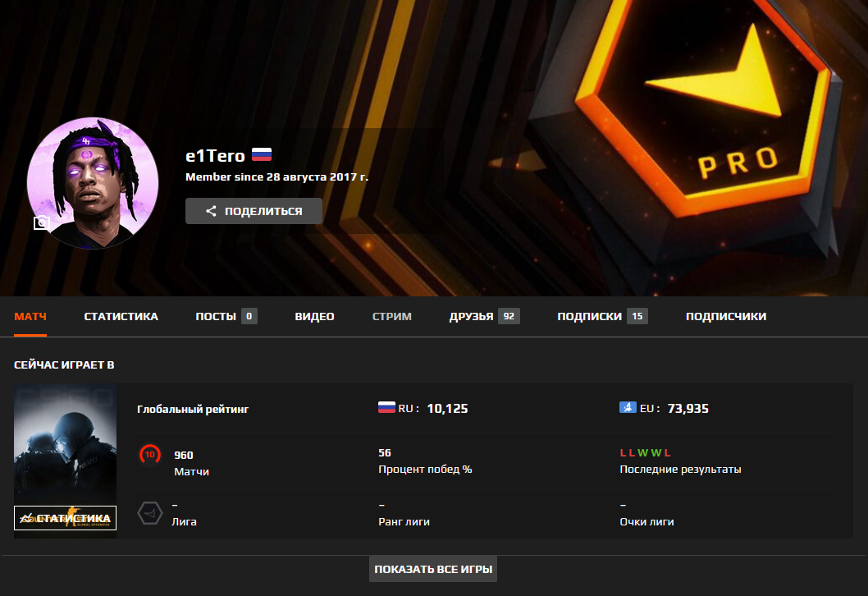Click the Процент побед % label
Viewport: 868px width, 596px height.
coord(425,469)
